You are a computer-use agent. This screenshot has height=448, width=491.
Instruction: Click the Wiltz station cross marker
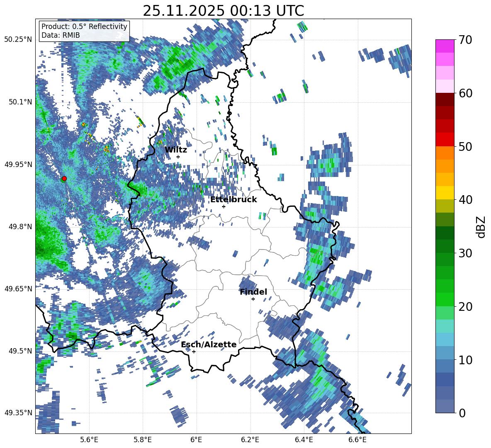pos(178,157)
